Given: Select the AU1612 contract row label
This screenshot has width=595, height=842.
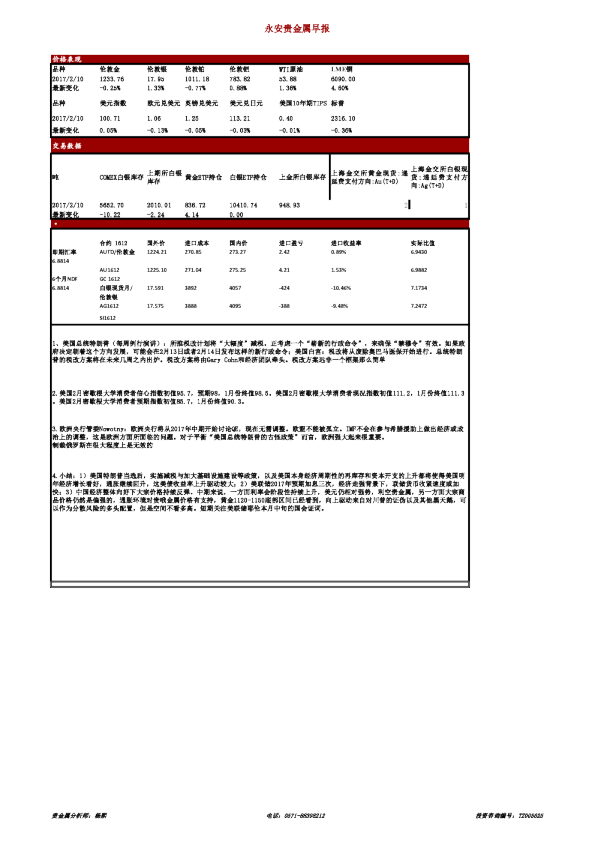Looking at the screenshot, I should coord(110,270).
